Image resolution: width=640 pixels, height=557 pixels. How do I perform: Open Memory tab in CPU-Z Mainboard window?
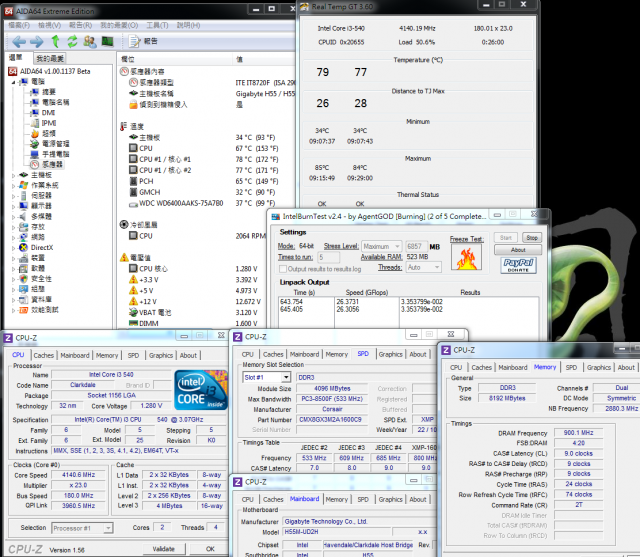(337, 499)
